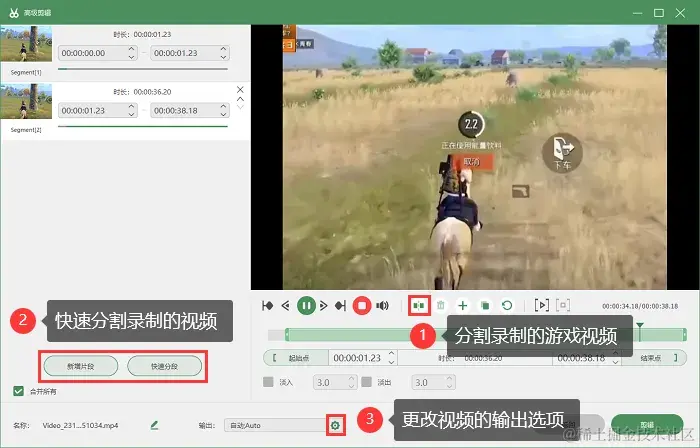Click the app logo in title bar

tap(14, 12)
